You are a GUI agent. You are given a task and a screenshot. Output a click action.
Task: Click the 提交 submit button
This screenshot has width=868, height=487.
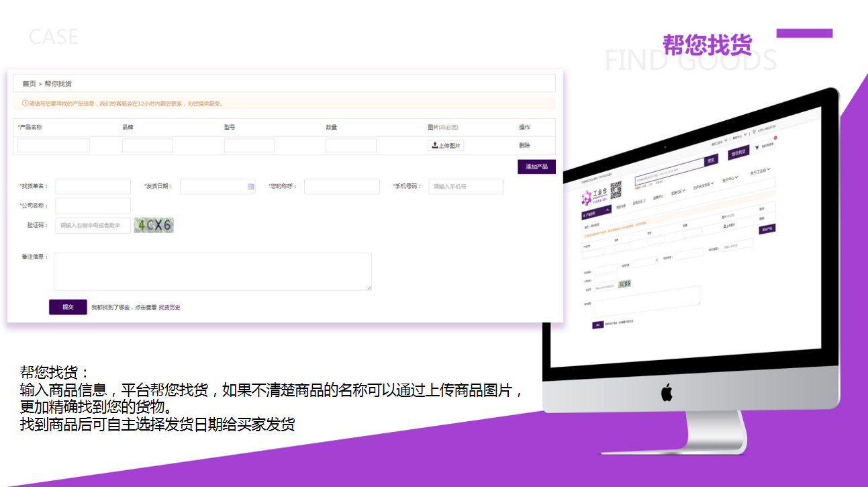(68, 307)
